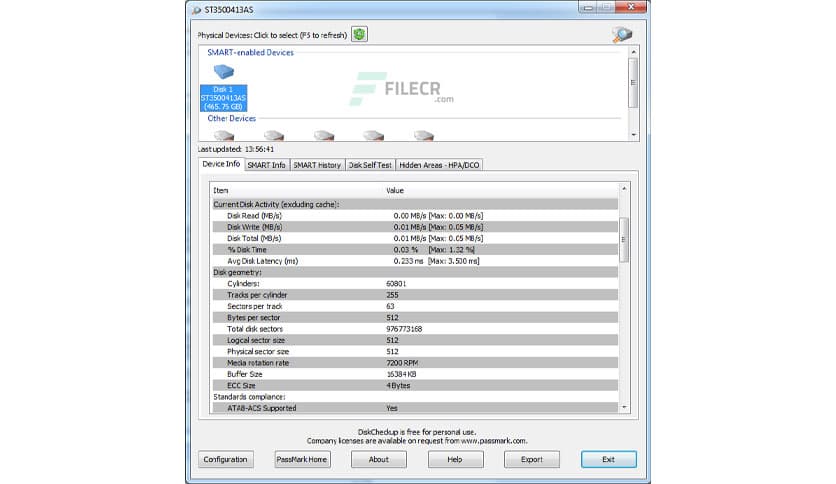Click the green refresh devices icon
836x484 pixels.
(x=359, y=35)
